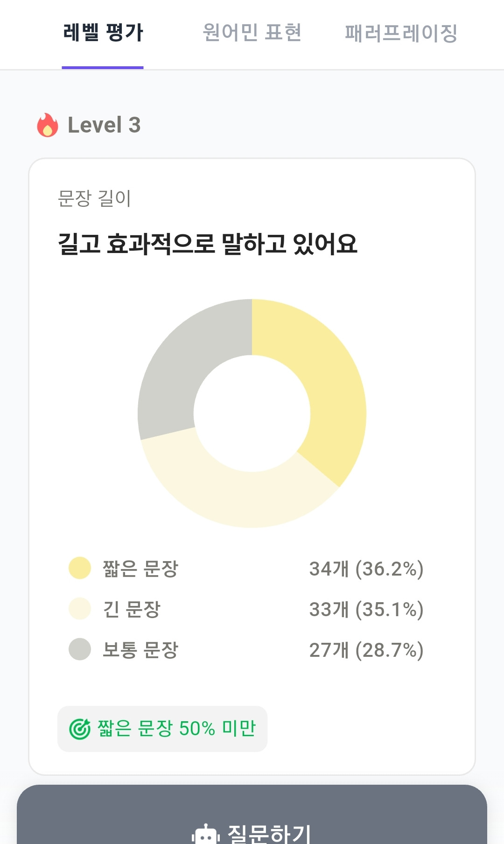The width and height of the screenshot is (504, 844).
Task: Click the pale cream 긴 문장 legend dot
Action: tap(80, 609)
